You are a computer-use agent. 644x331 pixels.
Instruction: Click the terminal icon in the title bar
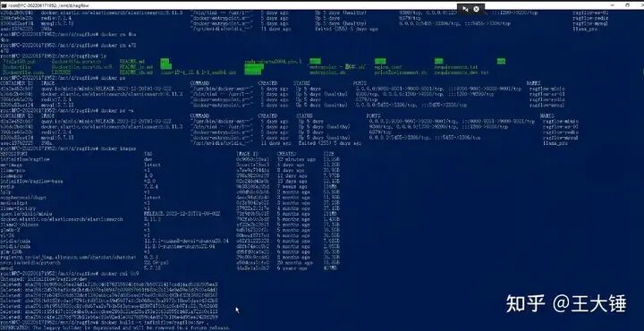[x=4, y=5]
